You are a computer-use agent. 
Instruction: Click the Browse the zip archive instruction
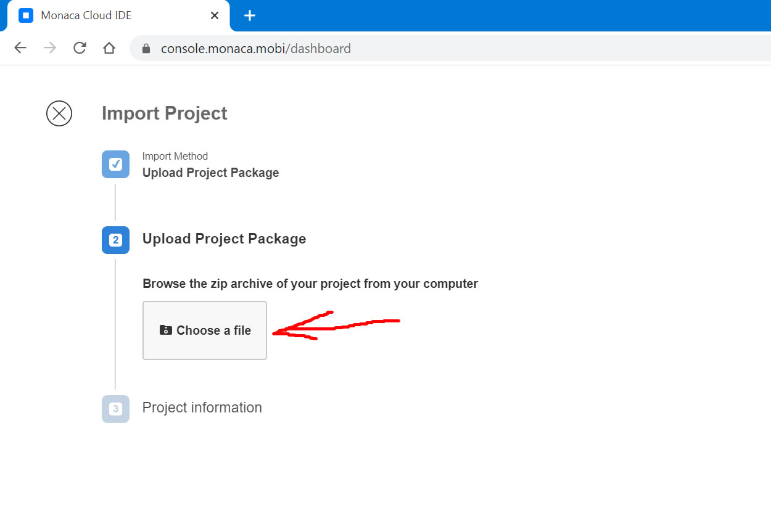tap(310, 284)
